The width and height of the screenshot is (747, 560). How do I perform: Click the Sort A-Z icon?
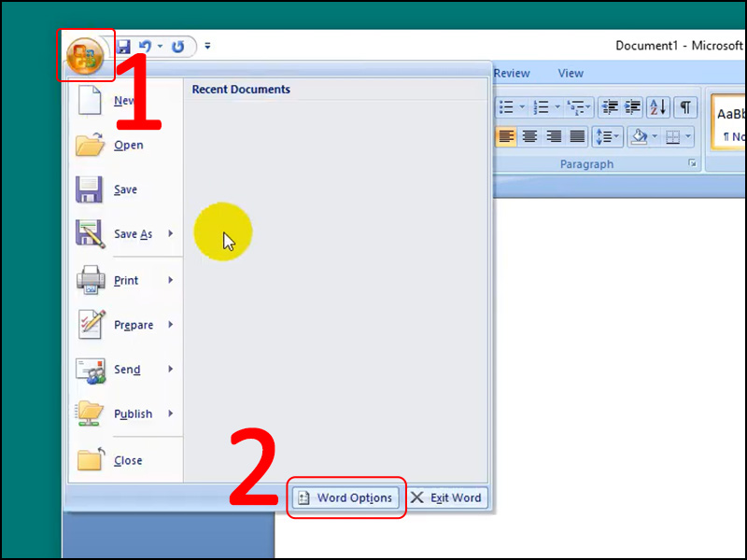click(x=657, y=107)
